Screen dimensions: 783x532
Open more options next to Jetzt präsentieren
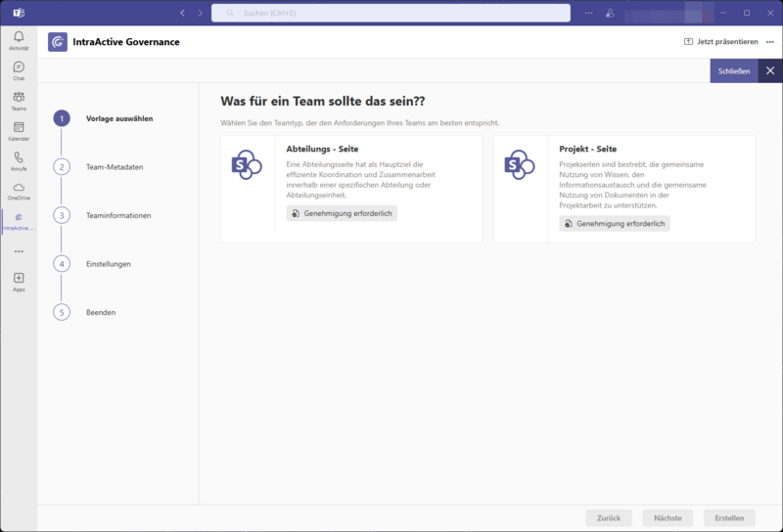coord(769,42)
